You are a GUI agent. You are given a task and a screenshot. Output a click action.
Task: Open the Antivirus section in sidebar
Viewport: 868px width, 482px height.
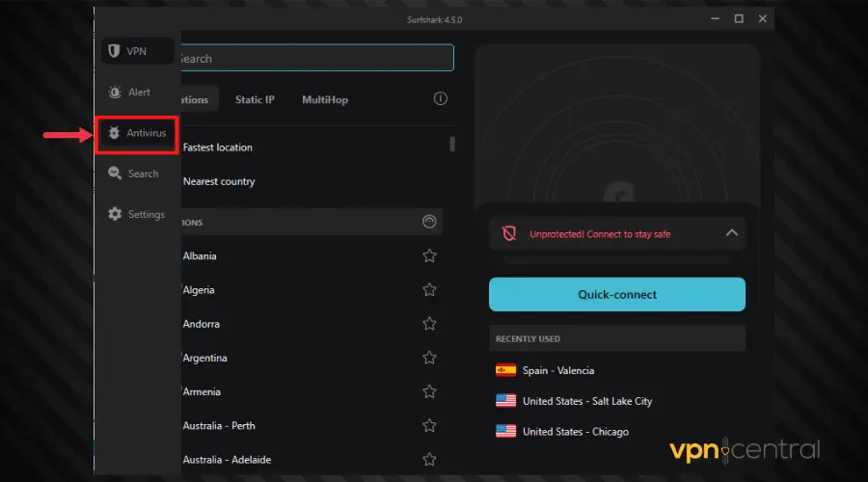[x=137, y=133]
